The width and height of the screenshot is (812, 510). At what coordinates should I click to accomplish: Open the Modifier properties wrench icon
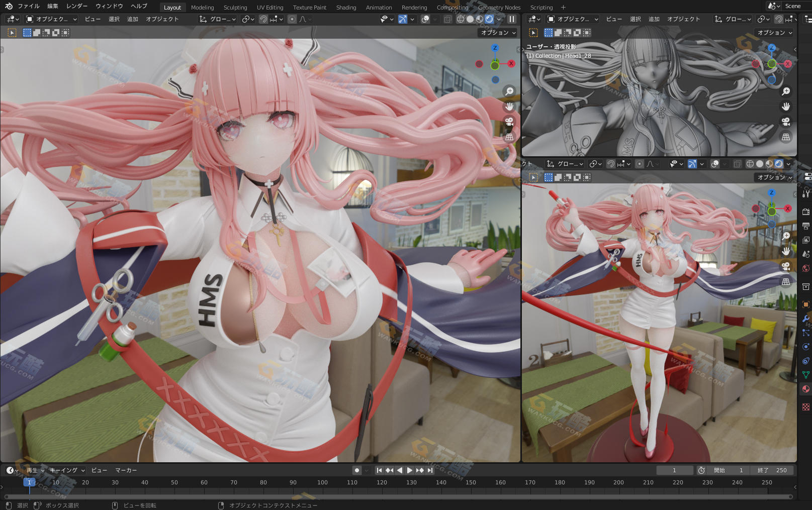click(x=806, y=318)
